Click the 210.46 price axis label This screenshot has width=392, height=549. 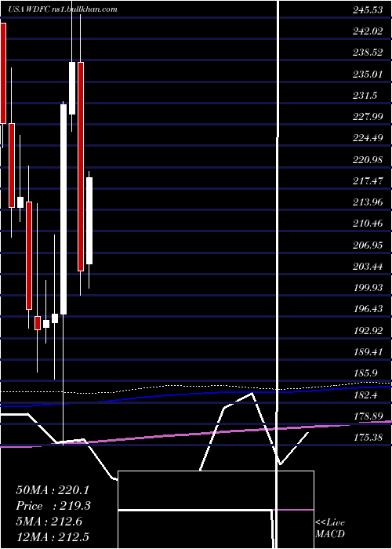point(368,224)
